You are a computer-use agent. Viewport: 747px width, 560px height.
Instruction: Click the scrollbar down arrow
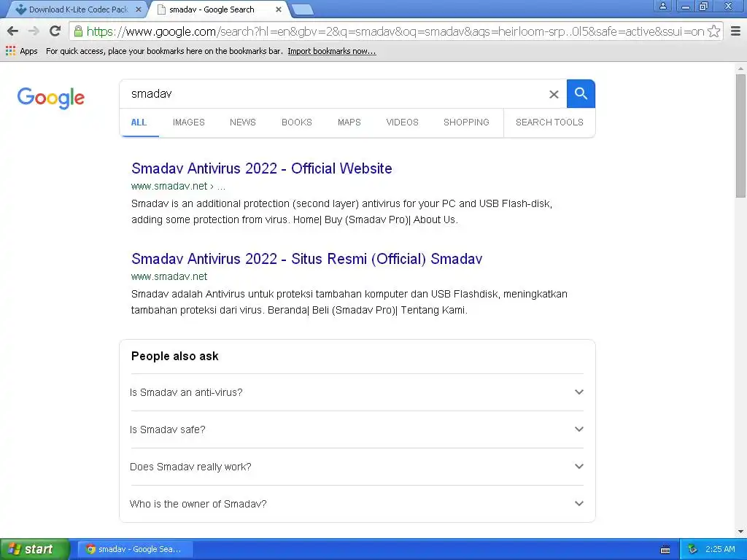(740, 532)
